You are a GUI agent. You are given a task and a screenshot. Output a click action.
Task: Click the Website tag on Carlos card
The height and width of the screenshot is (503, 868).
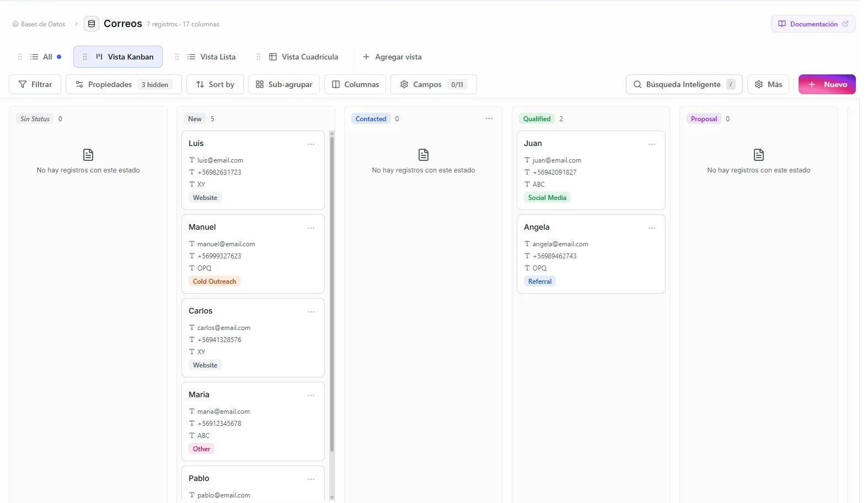coord(205,365)
